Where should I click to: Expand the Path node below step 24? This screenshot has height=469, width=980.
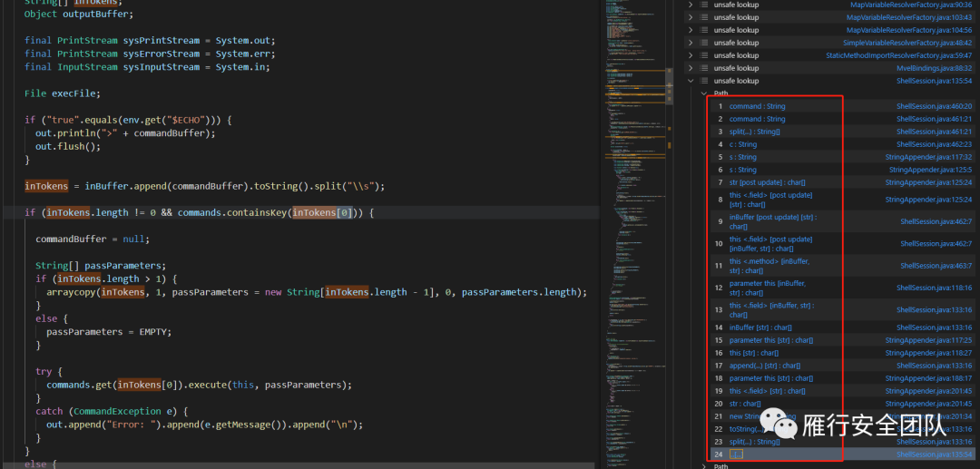(705, 466)
